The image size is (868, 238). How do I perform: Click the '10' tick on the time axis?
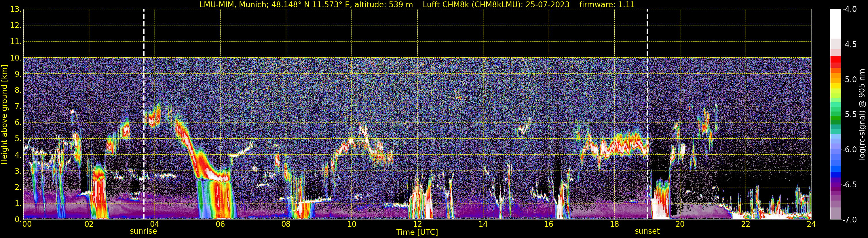[352, 224]
